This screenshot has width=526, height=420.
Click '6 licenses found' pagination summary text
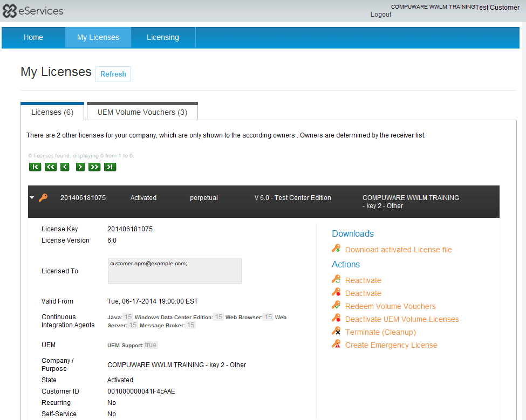[x=81, y=155]
